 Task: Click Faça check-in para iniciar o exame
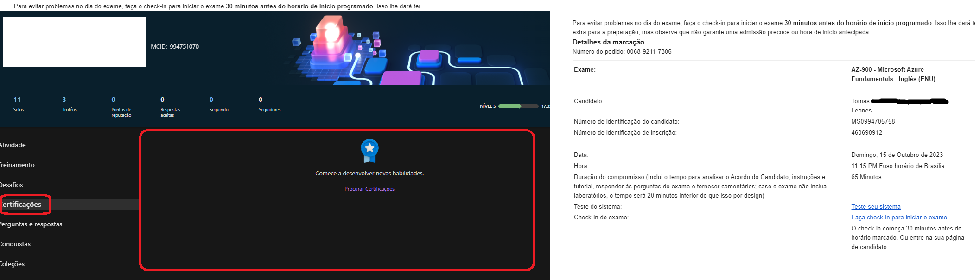coord(899,217)
